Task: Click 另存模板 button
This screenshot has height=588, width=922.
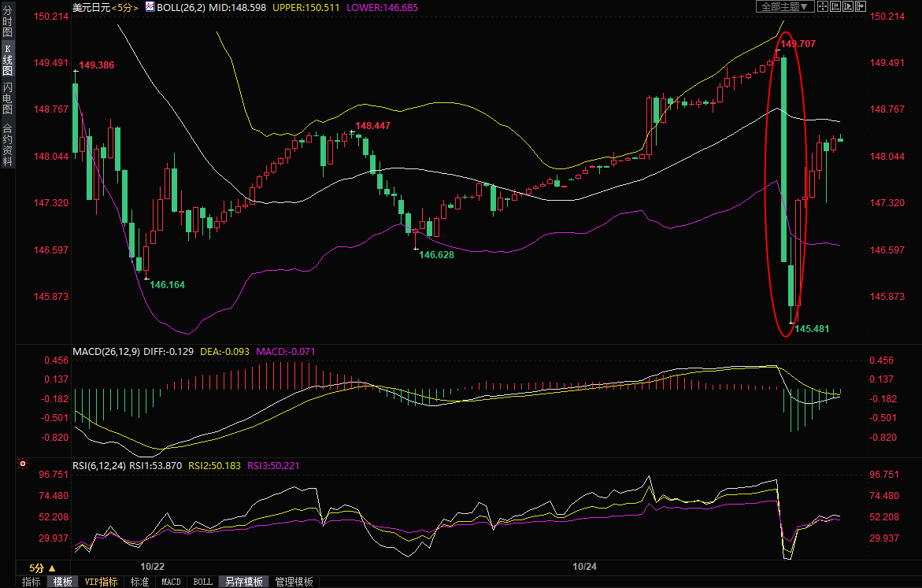Action: pos(244,582)
